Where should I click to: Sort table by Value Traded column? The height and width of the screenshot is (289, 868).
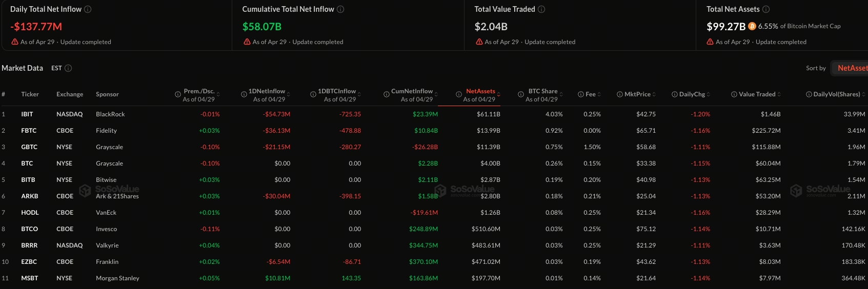[x=779, y=94]
